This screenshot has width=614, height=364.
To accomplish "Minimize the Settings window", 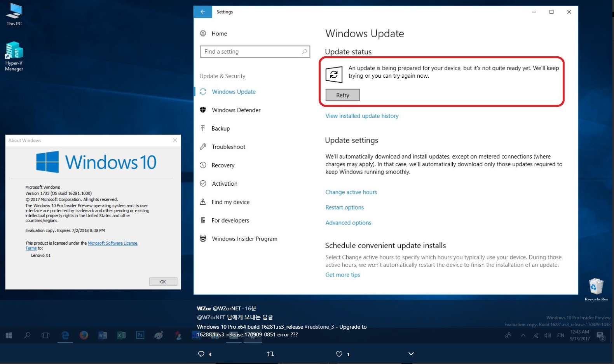I will pos(534,12).
